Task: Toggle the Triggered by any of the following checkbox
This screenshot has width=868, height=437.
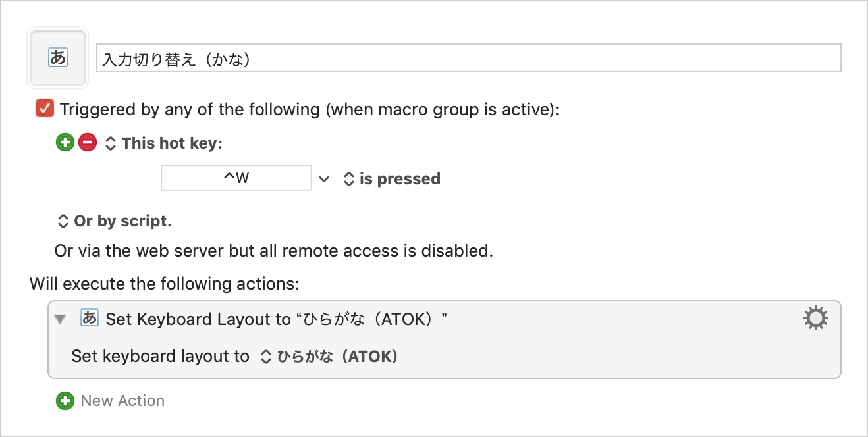Action: tap(45, 109)
